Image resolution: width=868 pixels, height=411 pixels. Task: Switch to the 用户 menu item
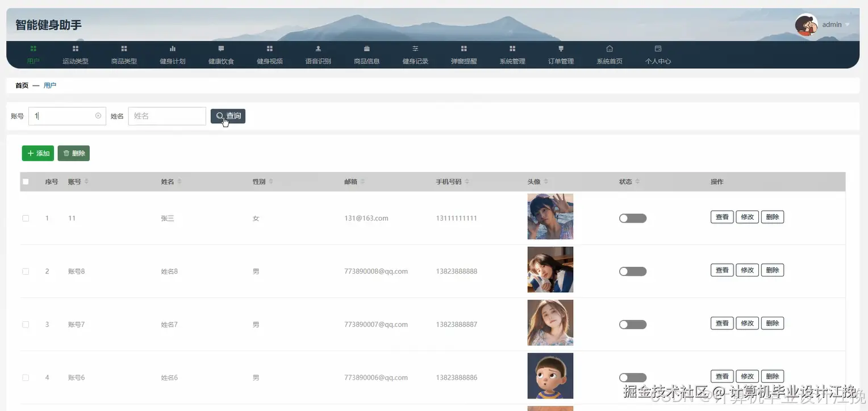(34, 55)
